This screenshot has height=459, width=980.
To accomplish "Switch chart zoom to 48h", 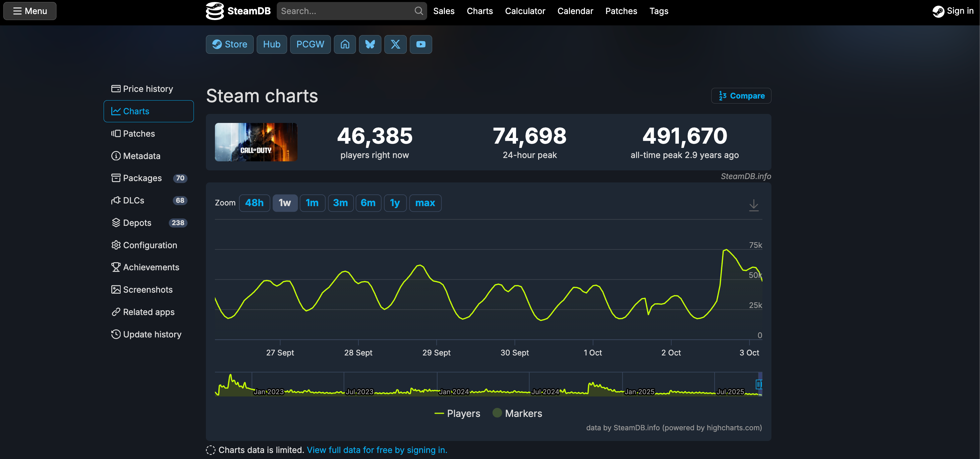I will (x=254, y=203).
